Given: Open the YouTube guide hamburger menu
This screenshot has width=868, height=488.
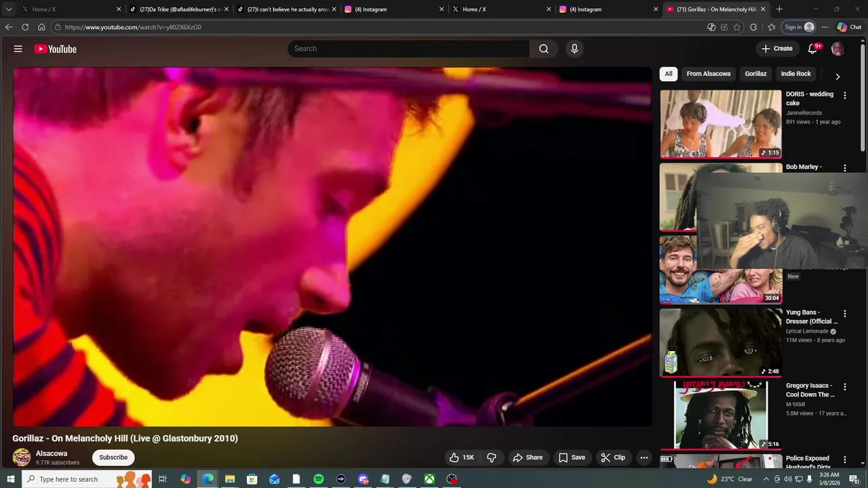Looking at the screenshot, I should [x=18, y=49].
